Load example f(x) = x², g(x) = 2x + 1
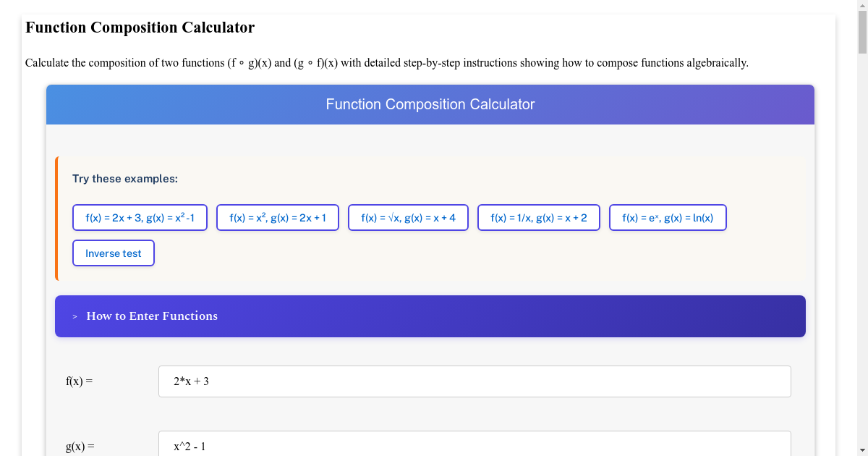 coord(278,218)
